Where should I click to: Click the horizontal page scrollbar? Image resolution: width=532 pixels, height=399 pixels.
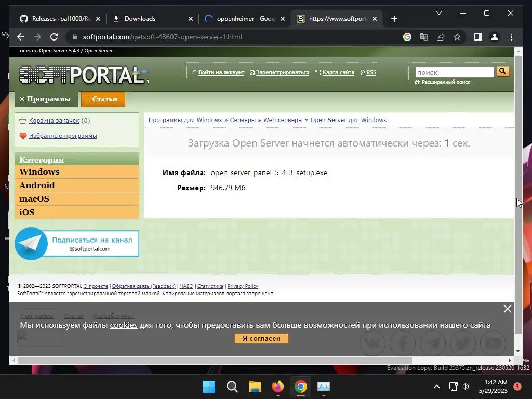click(215, 361)
